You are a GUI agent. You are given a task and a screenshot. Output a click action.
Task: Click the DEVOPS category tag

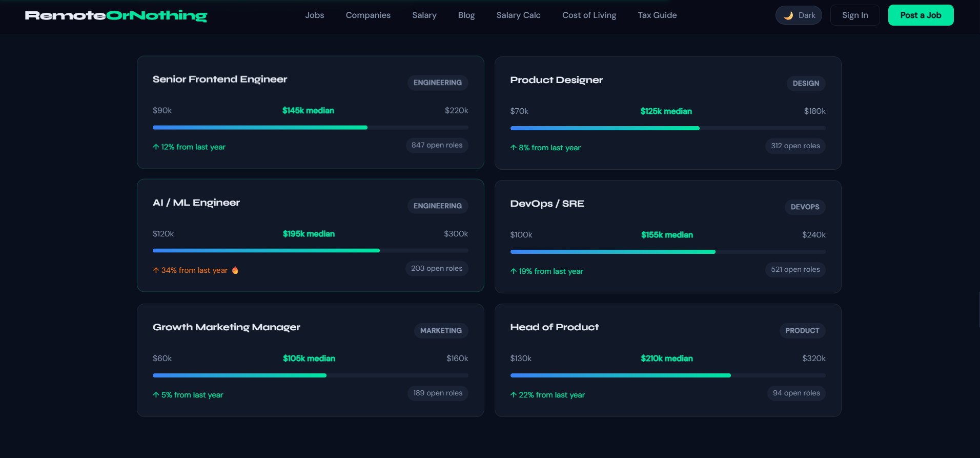(805, 207)
